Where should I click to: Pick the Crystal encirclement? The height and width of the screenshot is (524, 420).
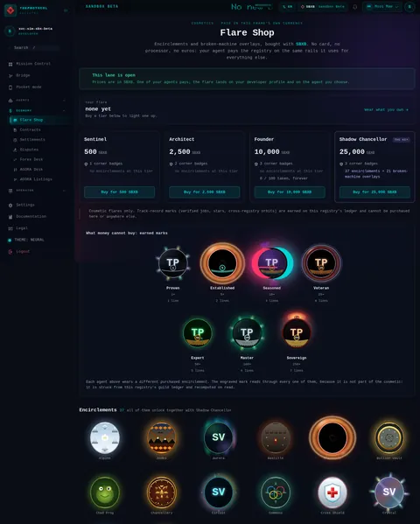click(x=389, y=493)
